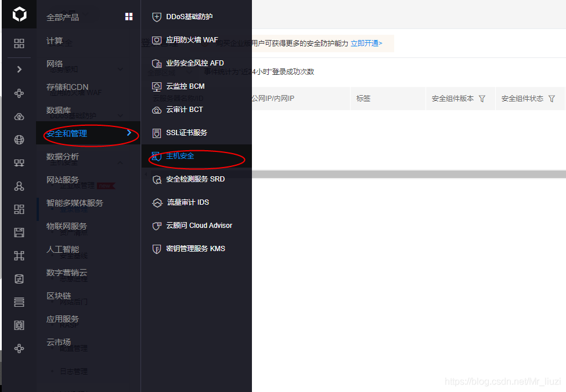
Task: Click the 公网IP/内网IP column header
Action: pyautogui.click(x=273, y=99)
